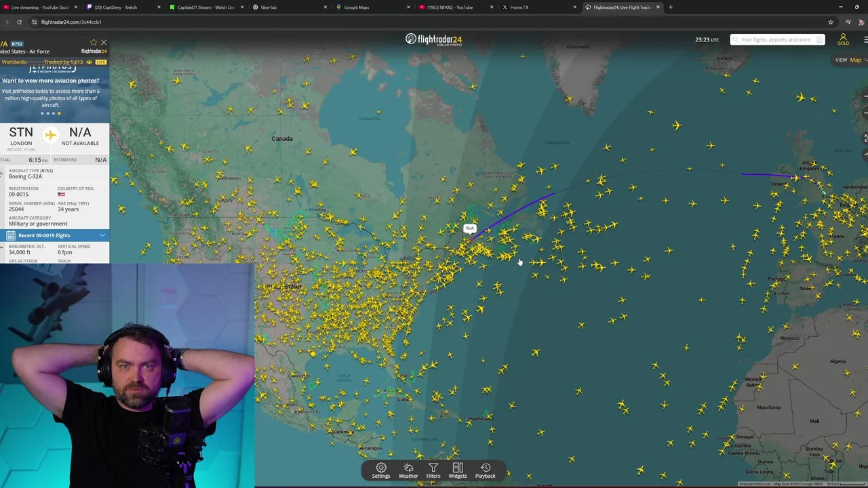Open a new browser tab with plus
Screen dimensions: 868x488
tap(671, 7)
